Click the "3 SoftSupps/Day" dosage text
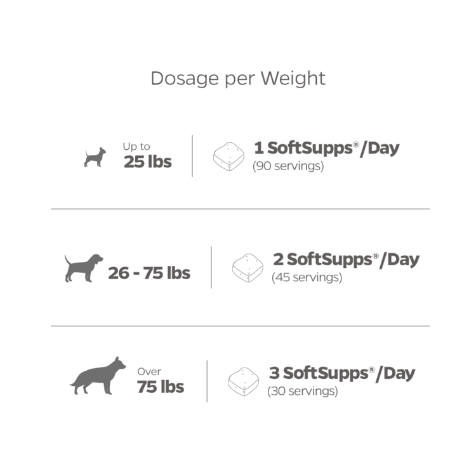Image resolution: width=476 pixels, height=476 pixels. [x=342, y=373]
